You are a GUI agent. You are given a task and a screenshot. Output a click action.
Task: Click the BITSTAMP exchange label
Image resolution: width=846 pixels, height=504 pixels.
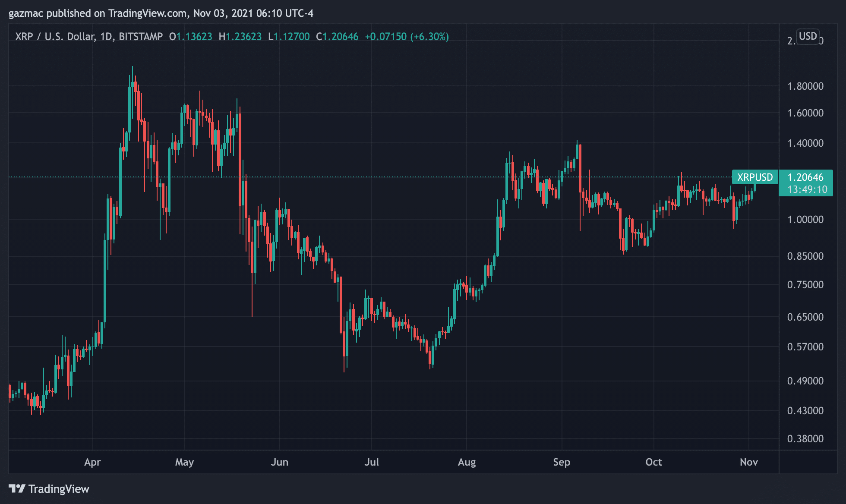click(141, 37)
